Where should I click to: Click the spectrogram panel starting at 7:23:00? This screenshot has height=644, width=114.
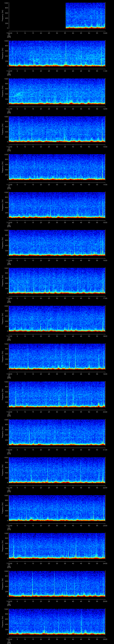57,546
